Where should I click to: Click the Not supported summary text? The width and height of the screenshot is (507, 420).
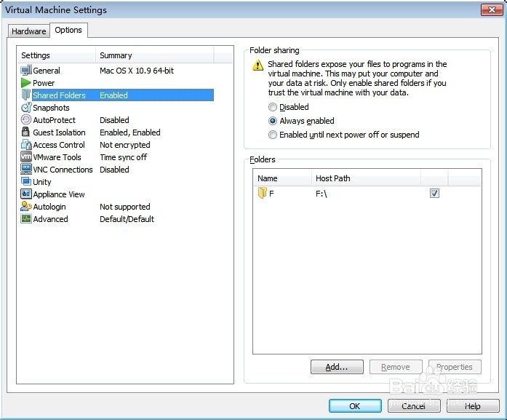pos(125,207)
